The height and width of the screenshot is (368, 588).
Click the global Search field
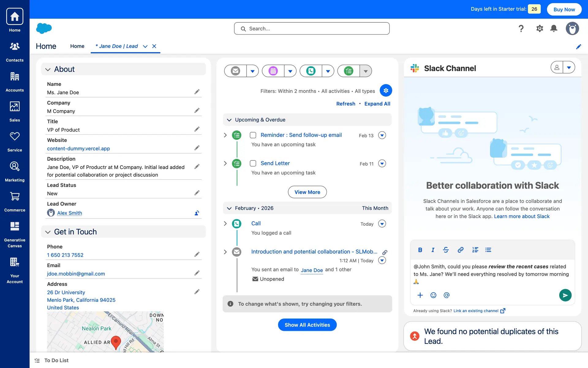312,29
